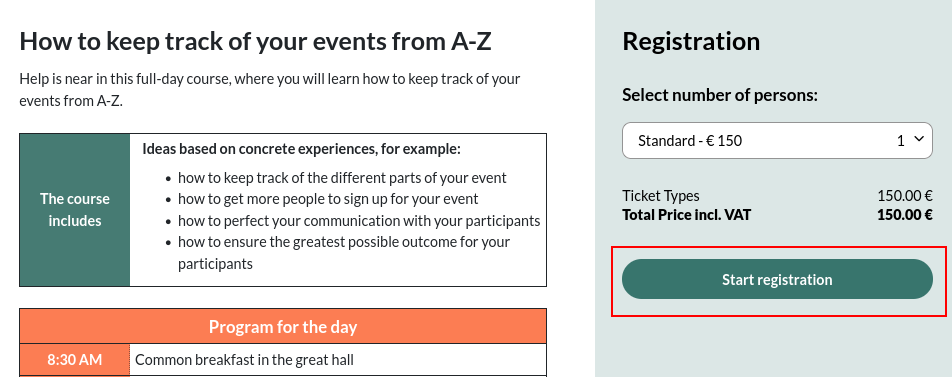Click the Start registration button
Image resolution: width=952 pixels, height=377 pixels.
click(x=777, y=279)
